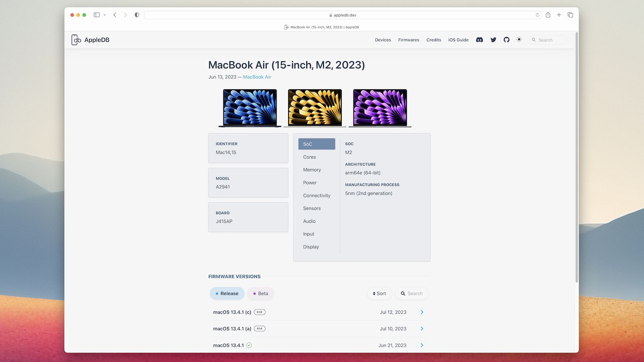644x362 pixels.
Task: Select the Input spec tab
Action: (317, 234)
